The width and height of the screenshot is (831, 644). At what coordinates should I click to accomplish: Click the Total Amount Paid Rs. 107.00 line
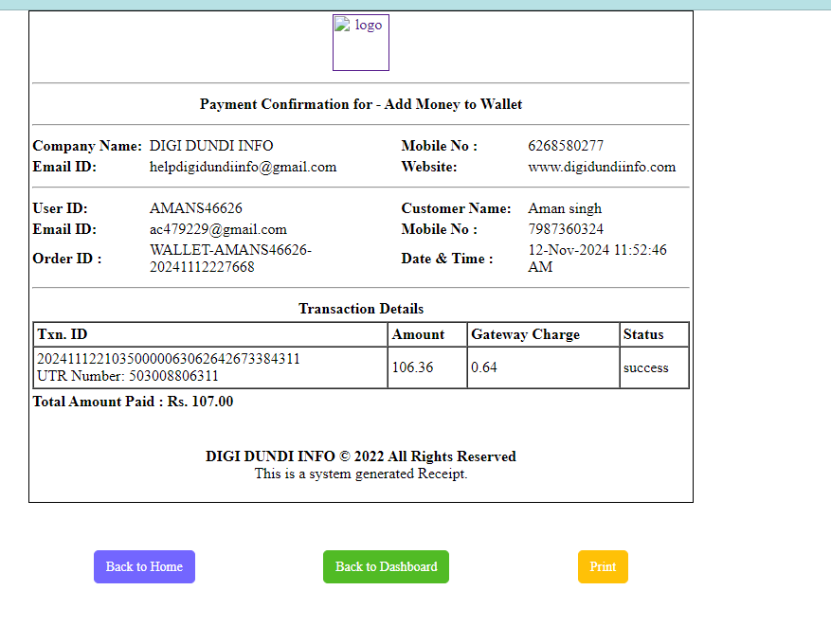tap(133, 402)
